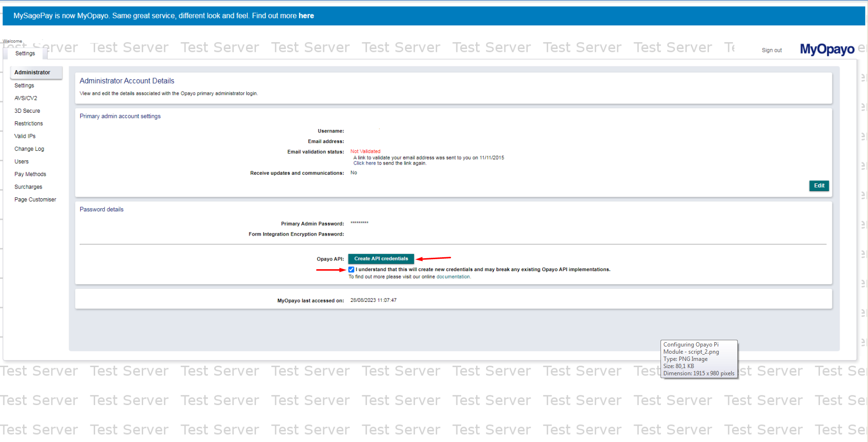Viewport: 868px width, 442px height.
Task: Click the 'Username:' label
Action: click(x=330, y=131)
